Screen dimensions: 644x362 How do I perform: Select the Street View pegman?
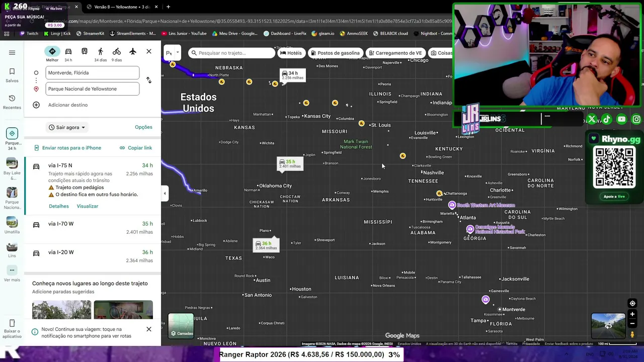(x=632, y=335)
